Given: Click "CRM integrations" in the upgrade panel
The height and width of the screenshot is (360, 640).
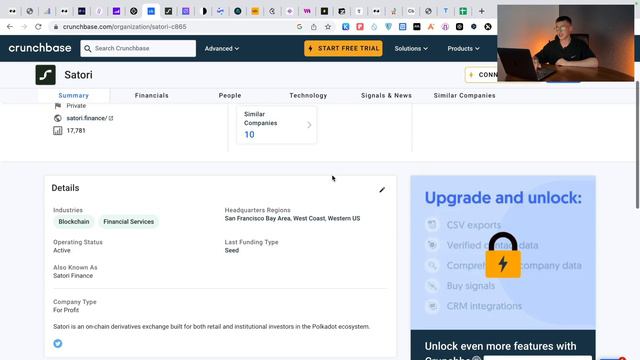Looking at the screenshot, I should click(484, 306).
